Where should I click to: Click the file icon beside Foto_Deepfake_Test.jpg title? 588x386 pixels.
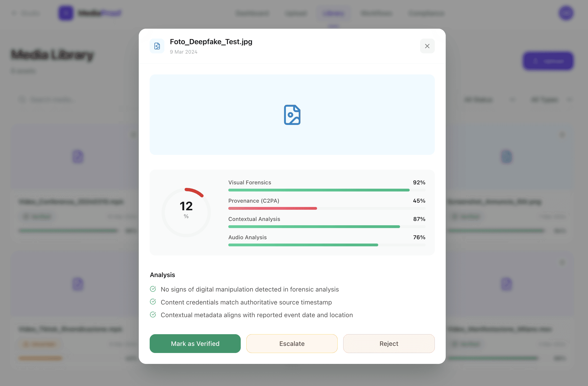click(157, 46)
